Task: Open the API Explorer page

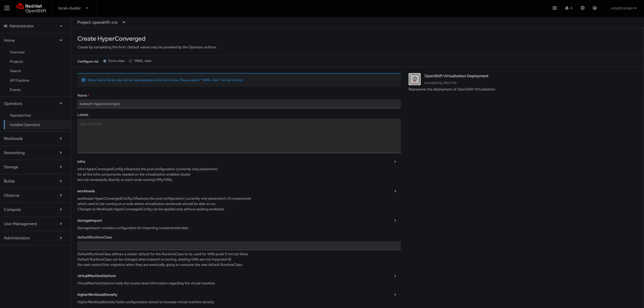Action: (x=19, y=80)
